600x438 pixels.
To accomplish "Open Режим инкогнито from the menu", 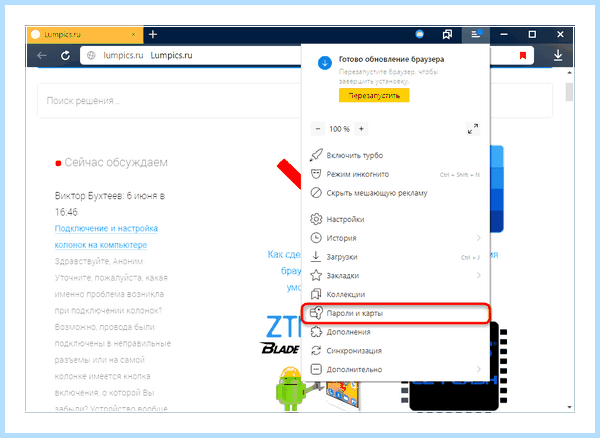I will [395, 174].
